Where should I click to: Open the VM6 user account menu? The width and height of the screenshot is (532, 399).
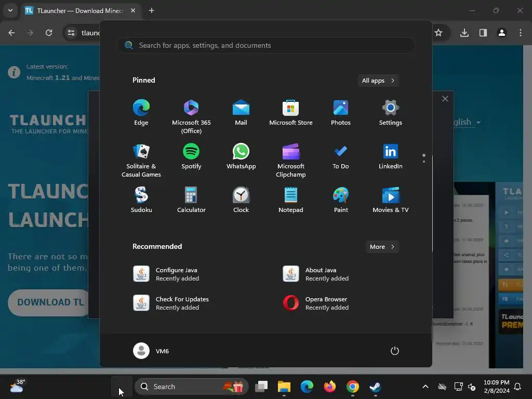(x=151, y=351)
